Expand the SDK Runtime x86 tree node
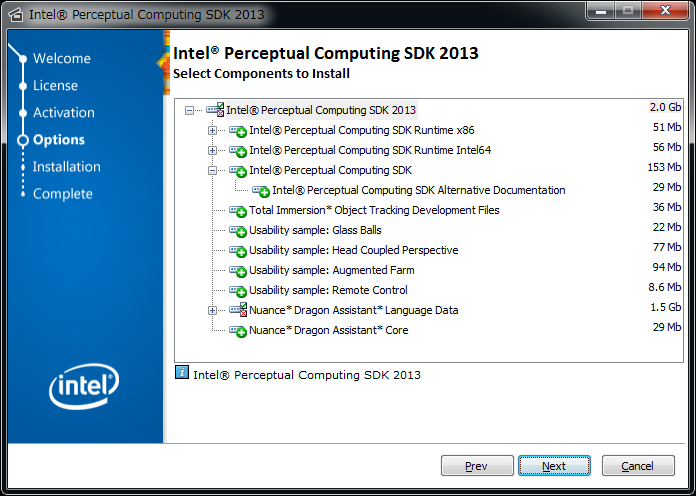The image size is (696, 496). (x=212, y=130)
